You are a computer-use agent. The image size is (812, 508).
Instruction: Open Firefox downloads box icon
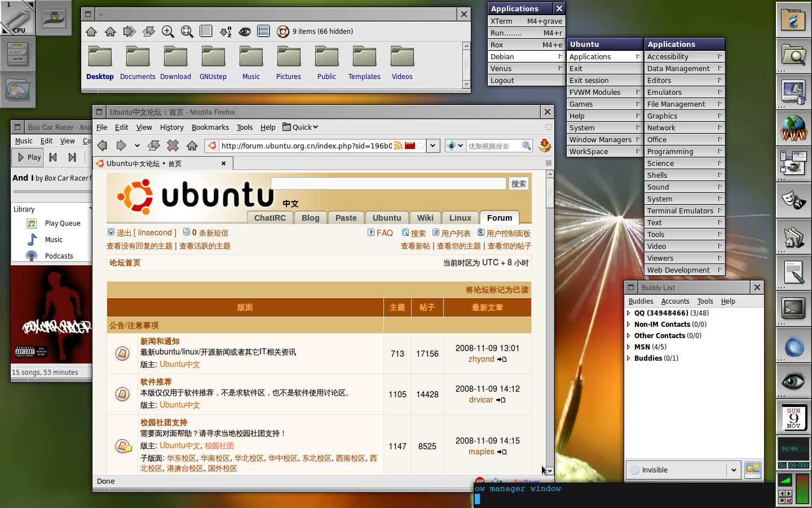click(x=545, y=146)
